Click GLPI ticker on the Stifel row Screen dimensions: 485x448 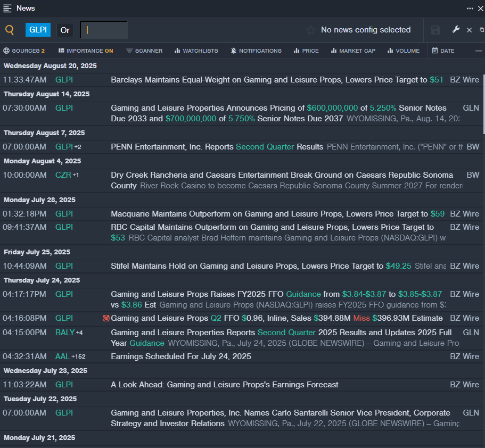[x=64, y=266]
